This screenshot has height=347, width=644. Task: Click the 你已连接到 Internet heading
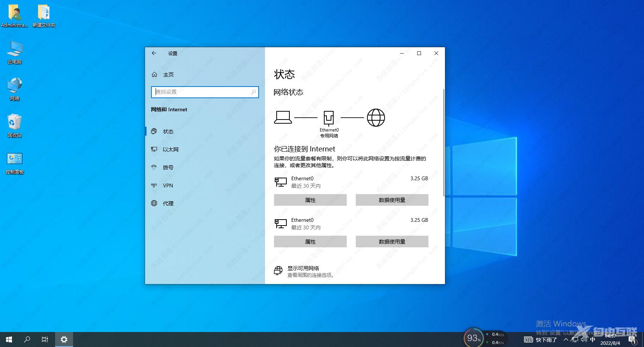pyautogui.click(x=304, y=149)
